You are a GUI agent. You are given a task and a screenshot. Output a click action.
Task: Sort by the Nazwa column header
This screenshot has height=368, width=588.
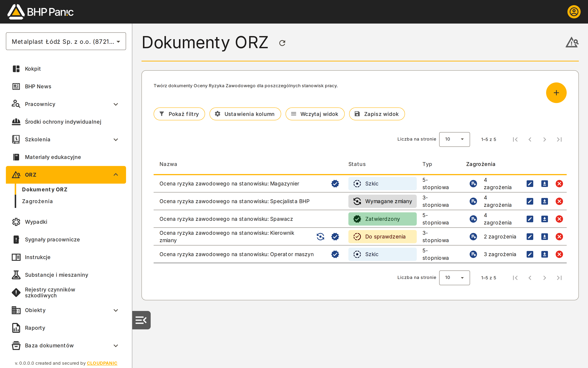(x=168, y=164)
